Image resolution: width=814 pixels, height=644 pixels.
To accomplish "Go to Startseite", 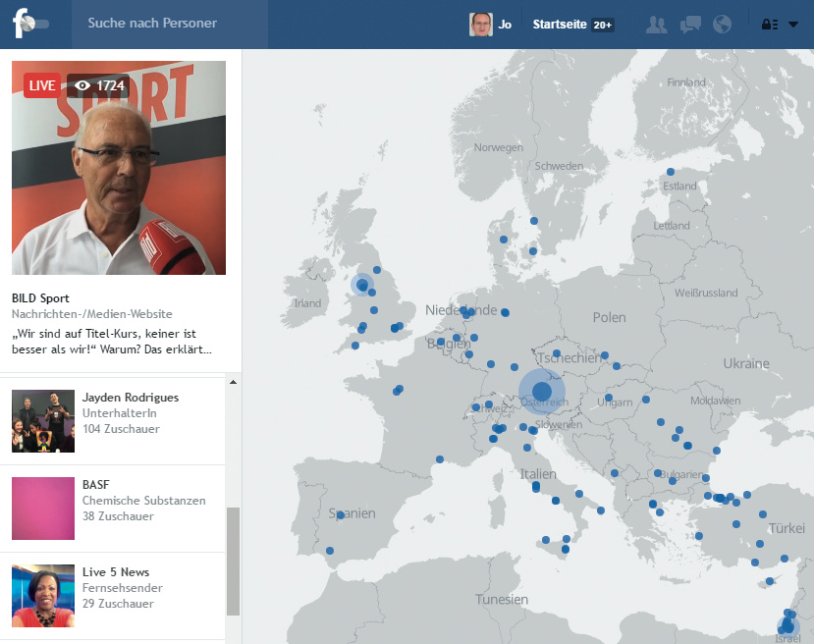I will 561,25.
